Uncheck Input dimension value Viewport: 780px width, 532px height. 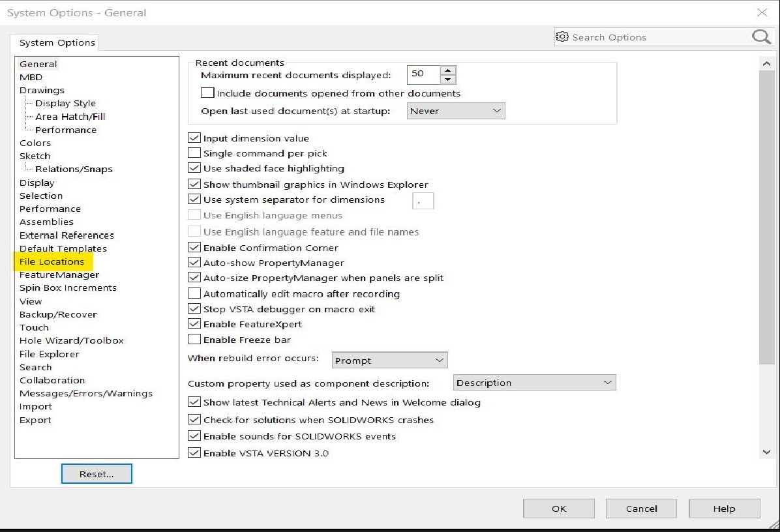coord(194,138)
